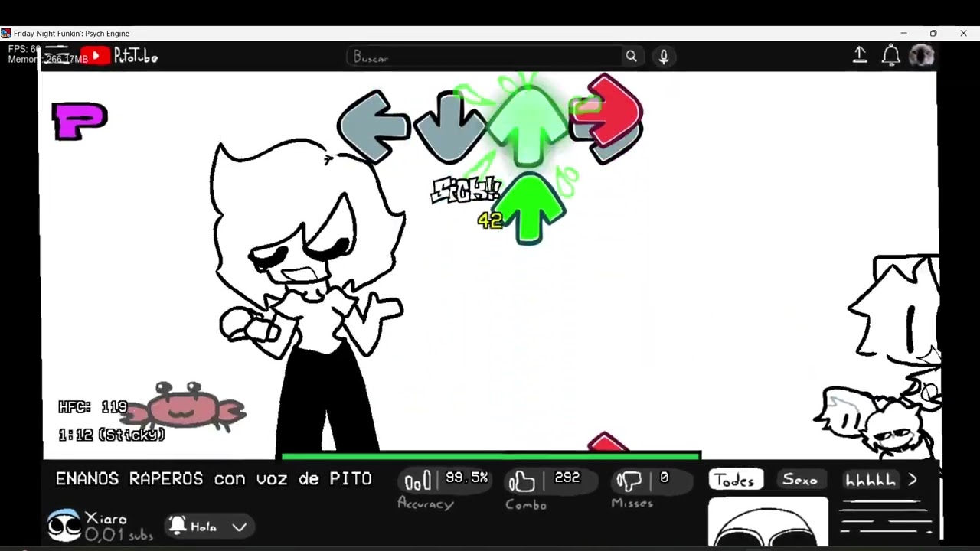This screenshot has width=980, height=551.
Task: Click the green song progress bar
Action: coord(491,456)
